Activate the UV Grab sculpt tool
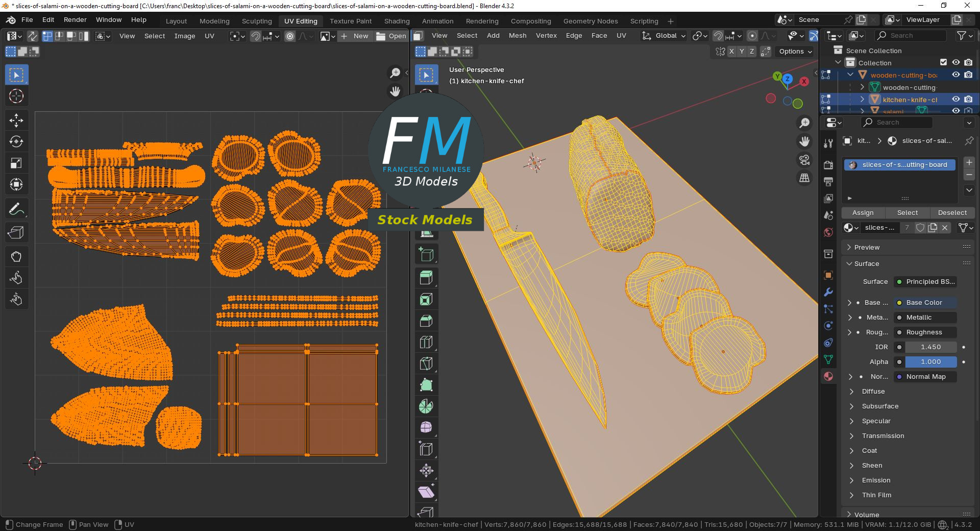980x531 pixels. click(x=16, y=256)
